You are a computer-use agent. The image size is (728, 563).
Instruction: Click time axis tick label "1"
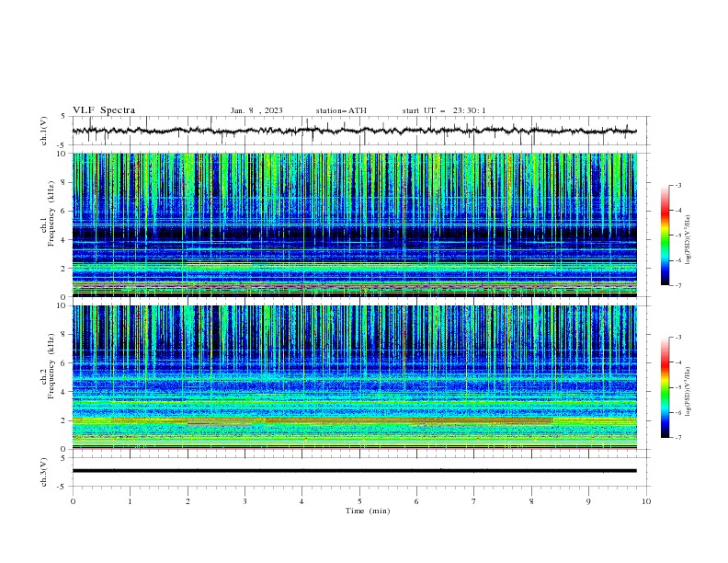tap(130, 501)
